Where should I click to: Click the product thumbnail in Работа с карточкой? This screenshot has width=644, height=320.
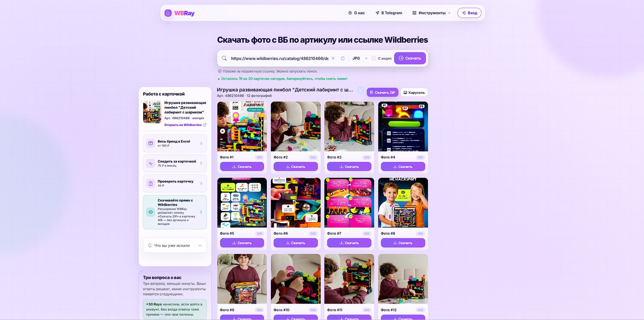pyautogui.click(x=152, y=112)
